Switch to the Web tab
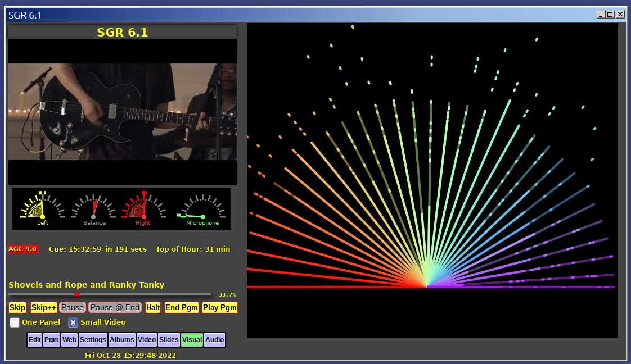Screen dimensions: 631x364 pos(69,339)
